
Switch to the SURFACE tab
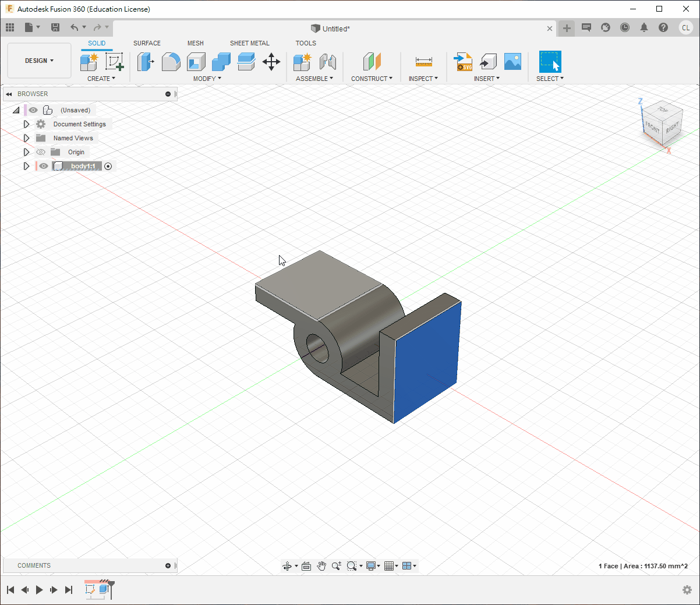(x=147, y=43)
